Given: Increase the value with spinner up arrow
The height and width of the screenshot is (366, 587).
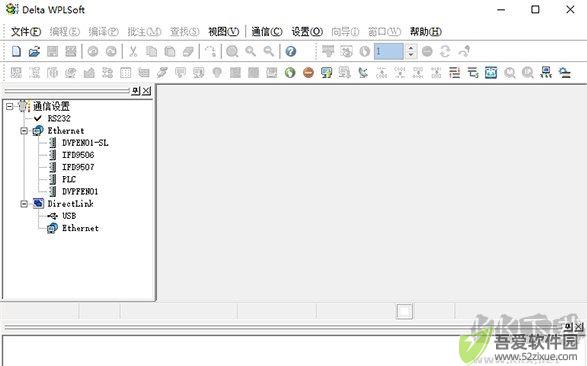Looking at the screenshot, I should click(x=411, y=48).
